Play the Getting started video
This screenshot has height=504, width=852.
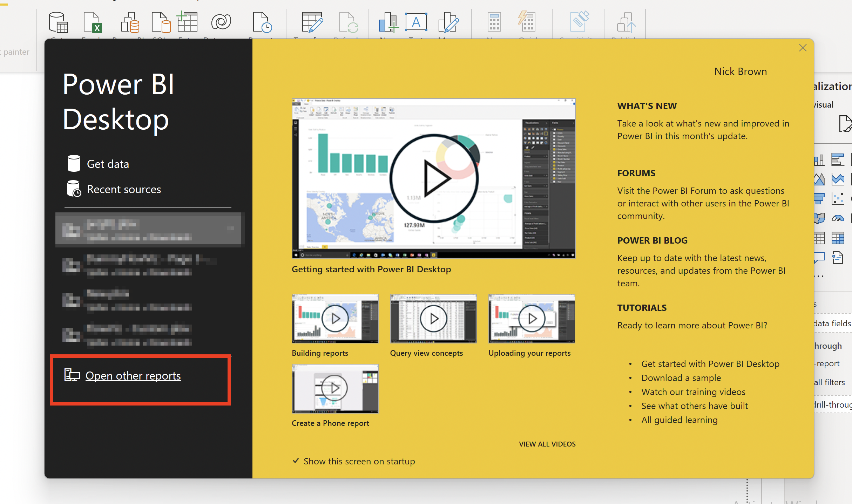click(x=433, y=178)
